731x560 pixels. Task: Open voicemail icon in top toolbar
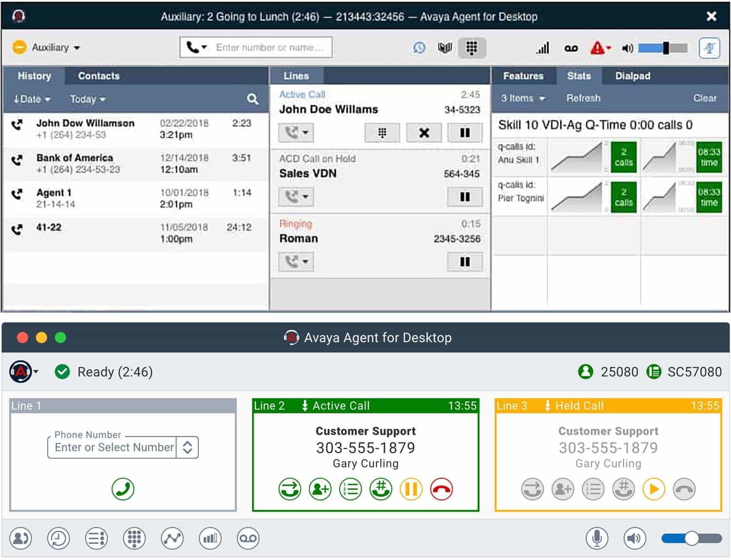coord(571,48)
